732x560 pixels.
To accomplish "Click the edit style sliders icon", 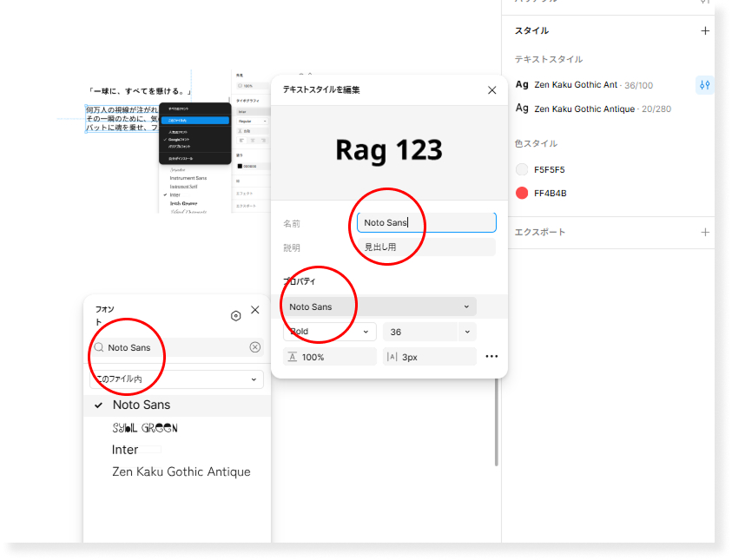I will pyautogui.click(x=704, y=85).
